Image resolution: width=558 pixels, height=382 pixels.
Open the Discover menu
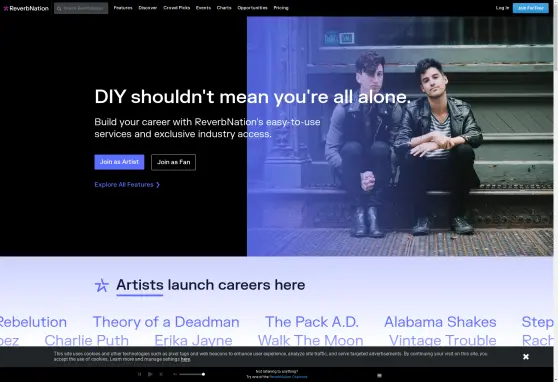coord(148,8)
